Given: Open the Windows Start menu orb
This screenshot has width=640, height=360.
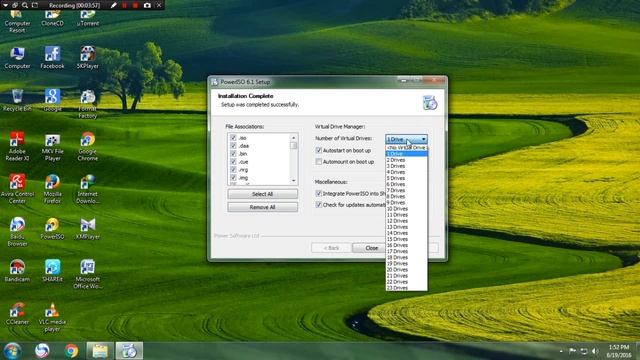Looking at the screenshot, I should 12,351.
